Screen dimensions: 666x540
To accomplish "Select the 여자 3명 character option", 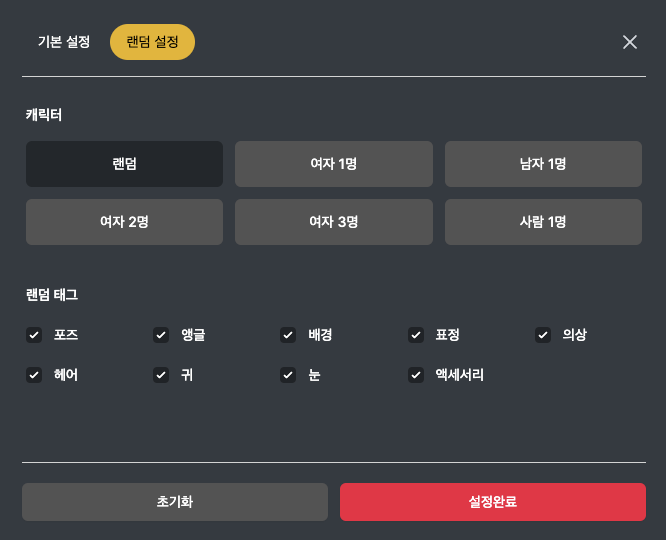I will (334, 222).
